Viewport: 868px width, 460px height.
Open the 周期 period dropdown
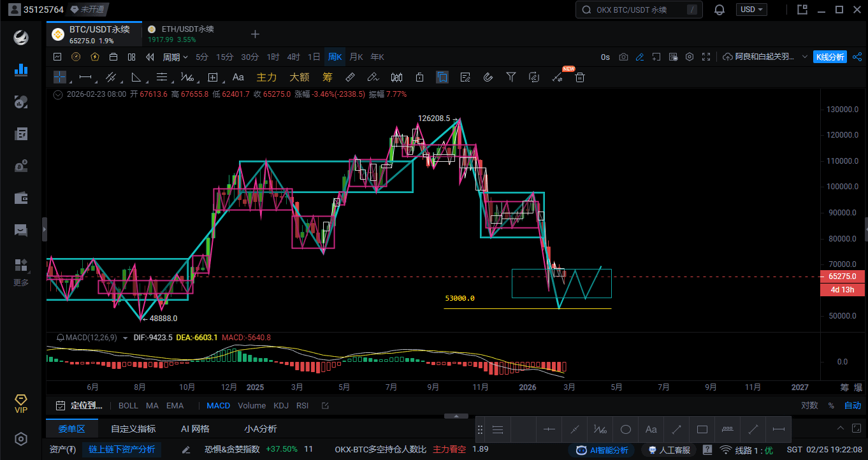(x=175, y=57)
